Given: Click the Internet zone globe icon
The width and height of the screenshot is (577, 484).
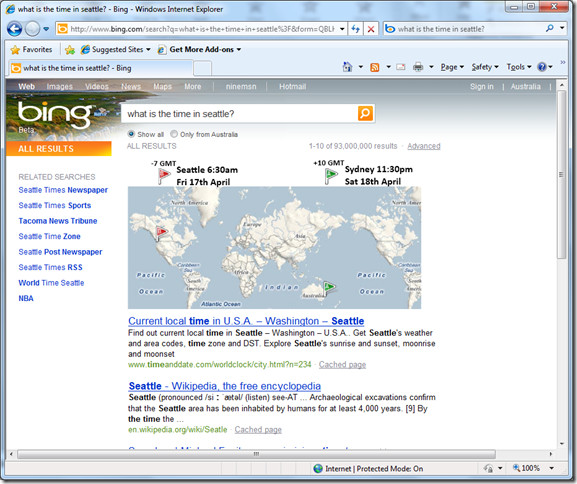Looking at the screenshot, I should (318, 469).
